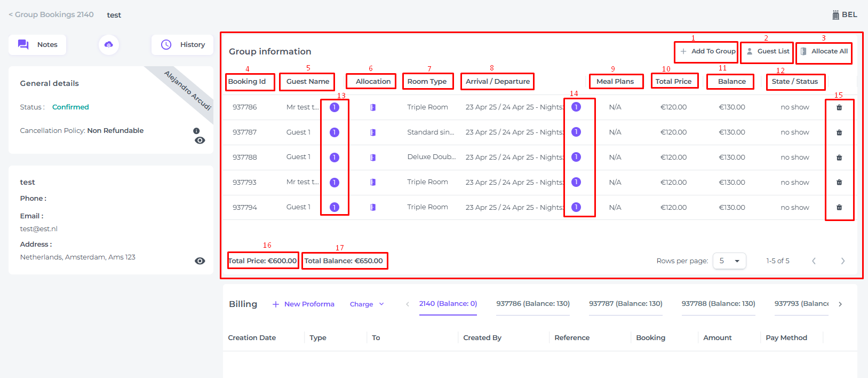Click allocation door icon for booking 937787
The width and height of the screenshot is (868, 378).
(373, 132)
